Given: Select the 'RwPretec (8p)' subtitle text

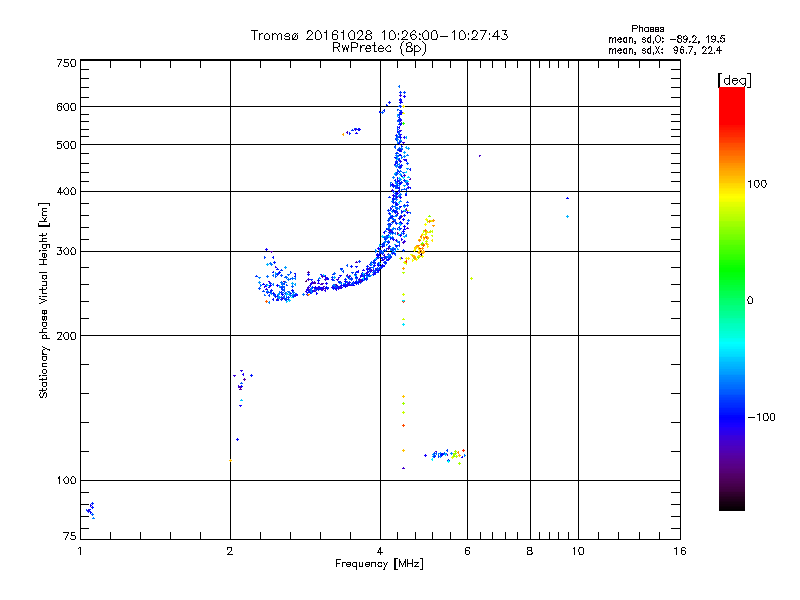Looking at the screenshot, I should point(379,48).
